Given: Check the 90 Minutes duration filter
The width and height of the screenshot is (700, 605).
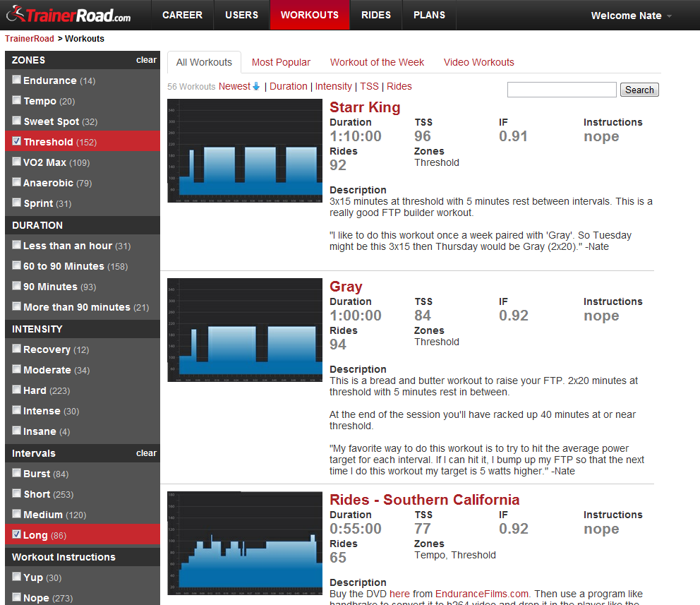Looking at the screenshot, I should click(16, 286).
